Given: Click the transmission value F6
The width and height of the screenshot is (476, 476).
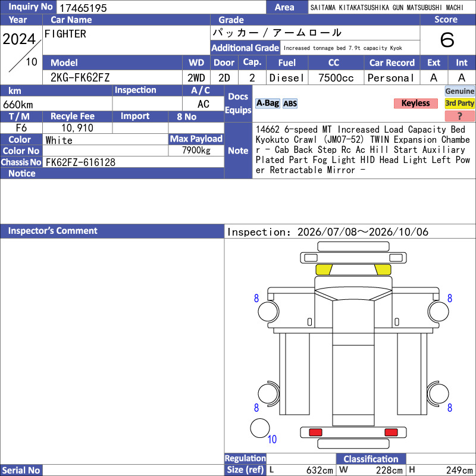Looking at the screenshot, I should point(21,128).
